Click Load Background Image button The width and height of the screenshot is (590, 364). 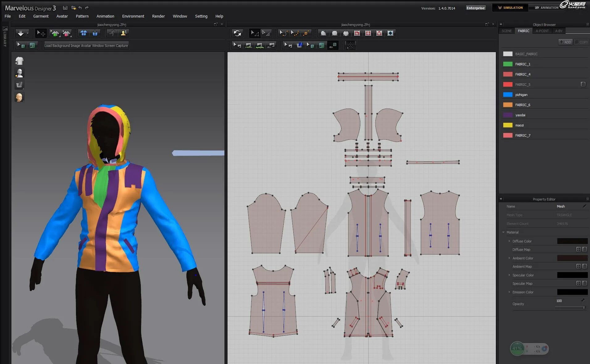(62, 46)
